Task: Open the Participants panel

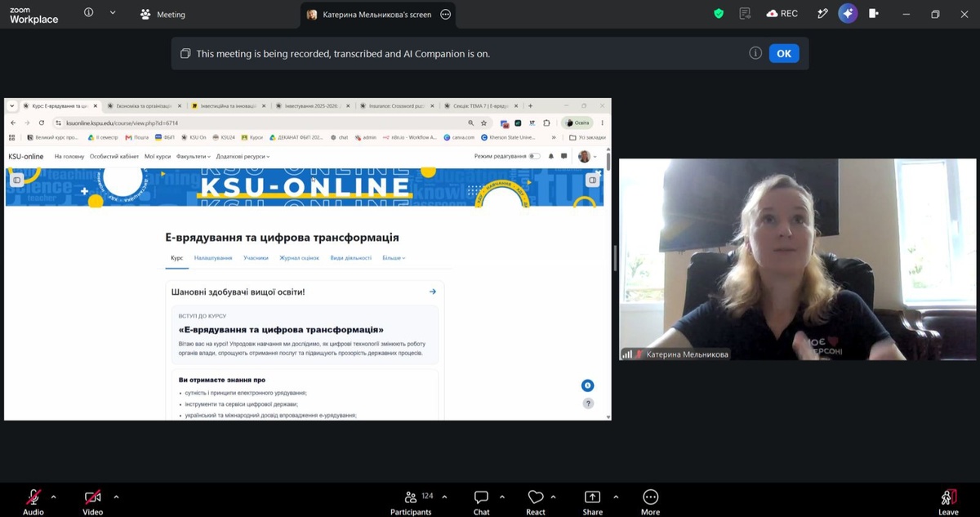Action: tap(411, 501)
